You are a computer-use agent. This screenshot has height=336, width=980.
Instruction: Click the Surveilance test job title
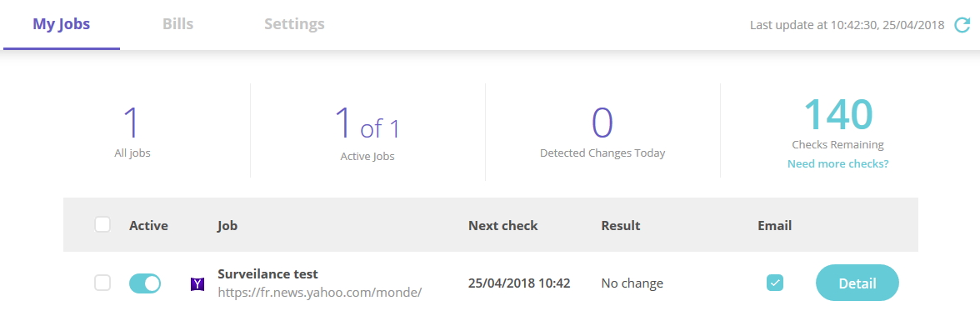(x=268, y=273)
